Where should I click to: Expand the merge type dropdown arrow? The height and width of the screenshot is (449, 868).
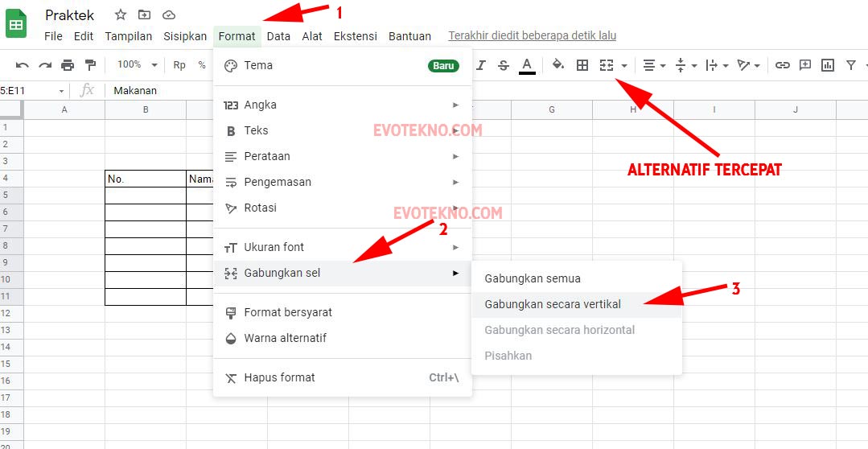(624, 65)
